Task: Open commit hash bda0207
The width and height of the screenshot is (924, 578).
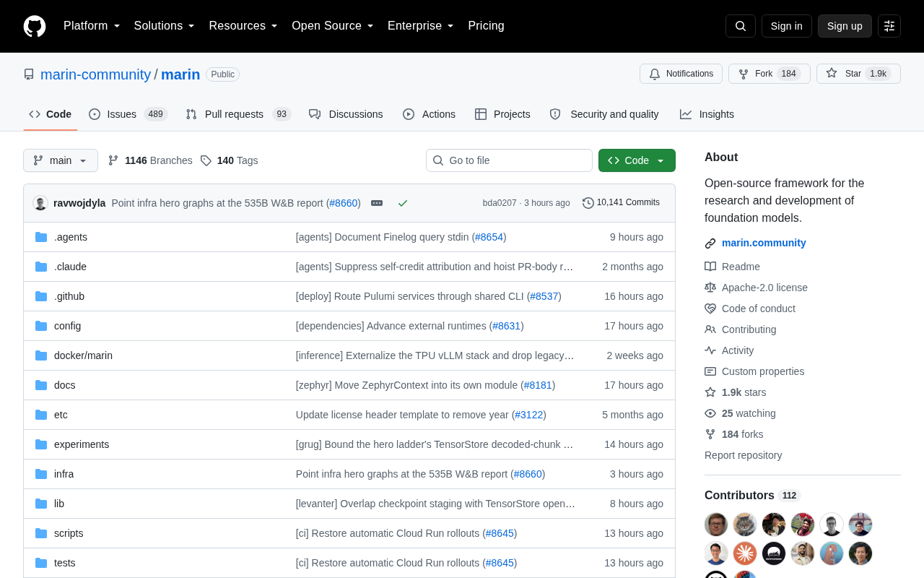Action: point(500,203)
